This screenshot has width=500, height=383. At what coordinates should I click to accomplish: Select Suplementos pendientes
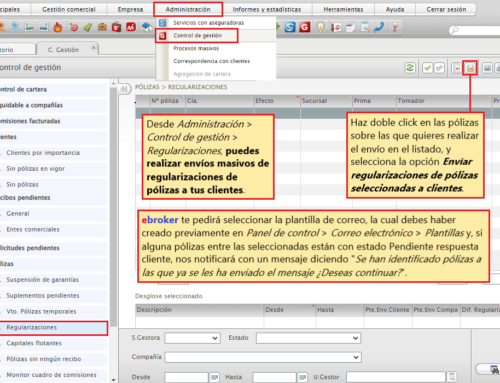(43, 296)
